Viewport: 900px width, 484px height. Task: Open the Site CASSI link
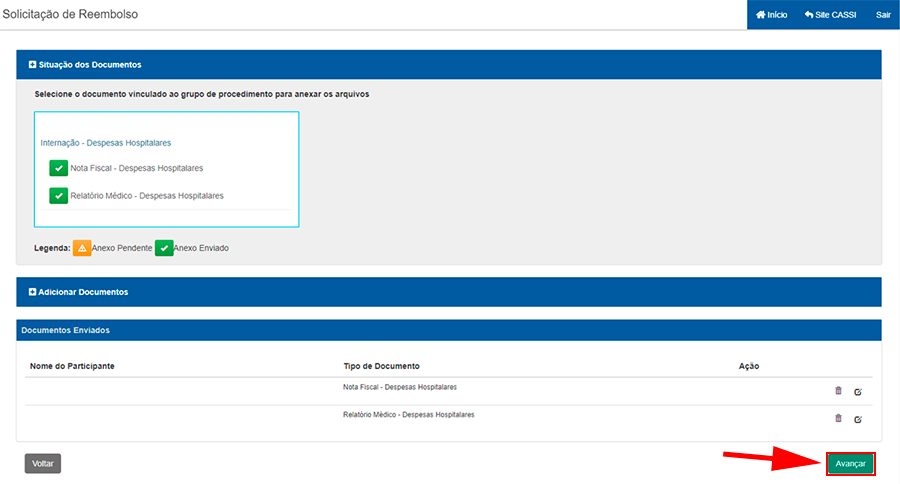(830, 15)
